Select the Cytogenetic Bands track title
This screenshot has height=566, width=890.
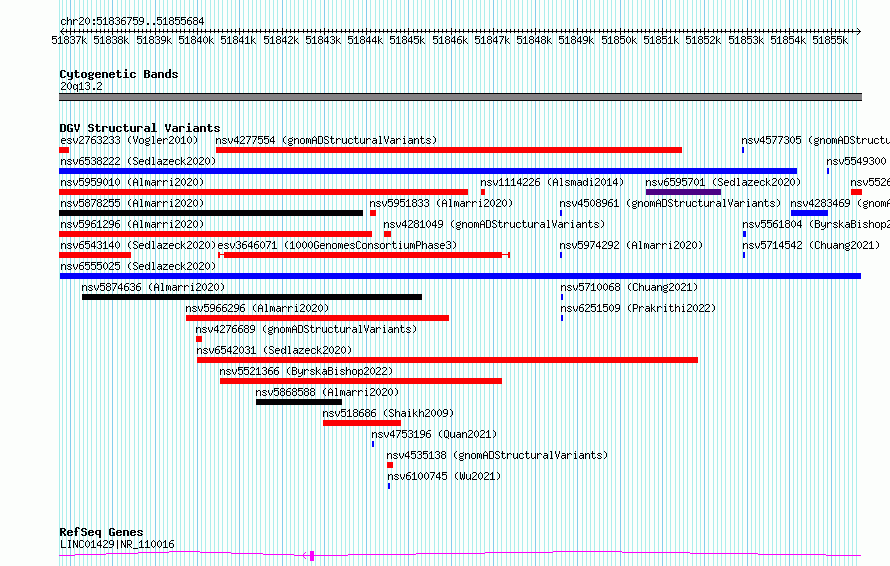[x=119, y=74]
